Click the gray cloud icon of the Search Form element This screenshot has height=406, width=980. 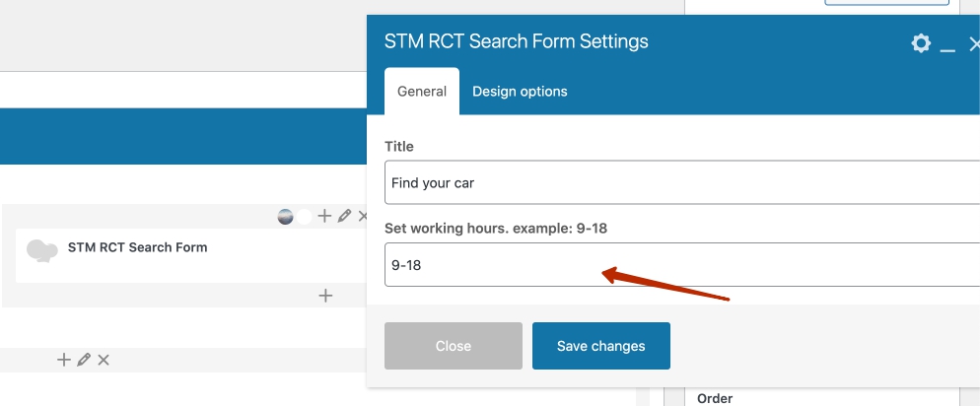[x=41, y=250]
